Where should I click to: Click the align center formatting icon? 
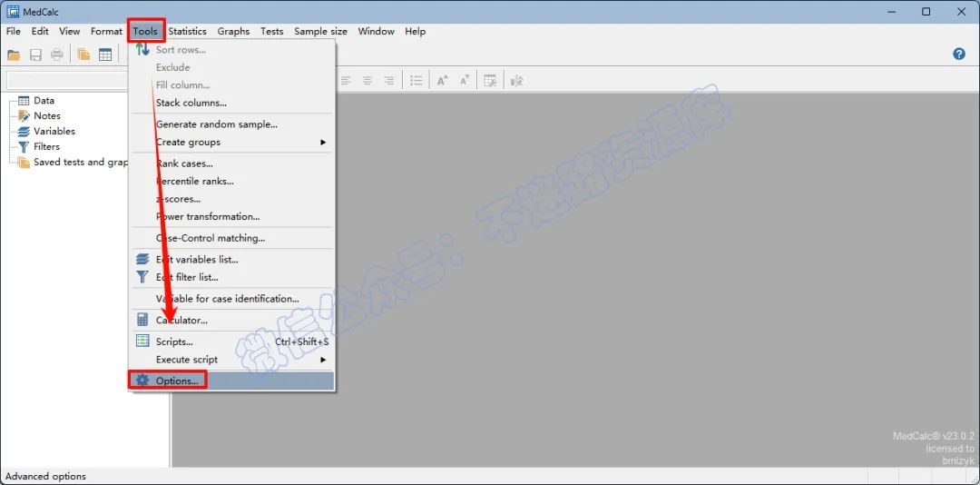click(x=367, y=81)
